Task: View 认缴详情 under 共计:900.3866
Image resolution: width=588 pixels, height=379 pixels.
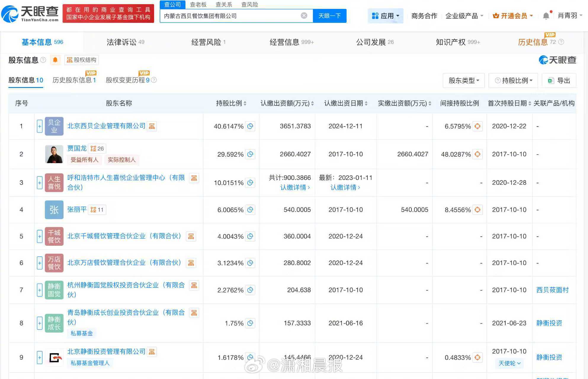Action: (x=295, y=187)
